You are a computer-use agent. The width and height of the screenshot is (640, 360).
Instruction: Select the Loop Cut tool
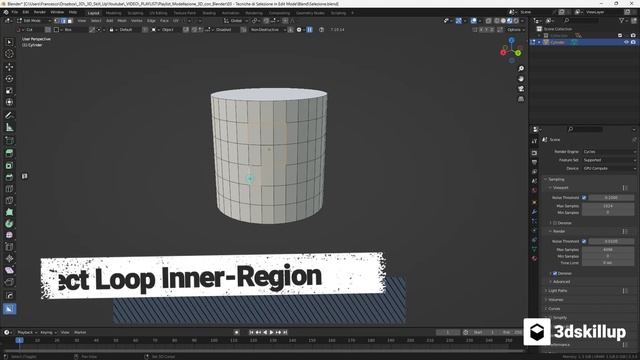(x=9, y=189)
